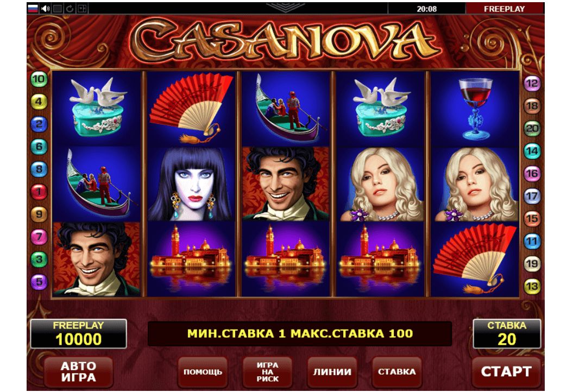
Task: Select payline number 13 yellow bubble
Action: [532, 287]
